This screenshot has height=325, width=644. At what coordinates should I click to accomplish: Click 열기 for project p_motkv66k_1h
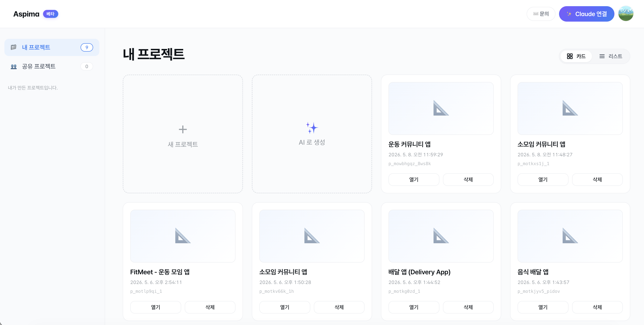coord(284,307)
